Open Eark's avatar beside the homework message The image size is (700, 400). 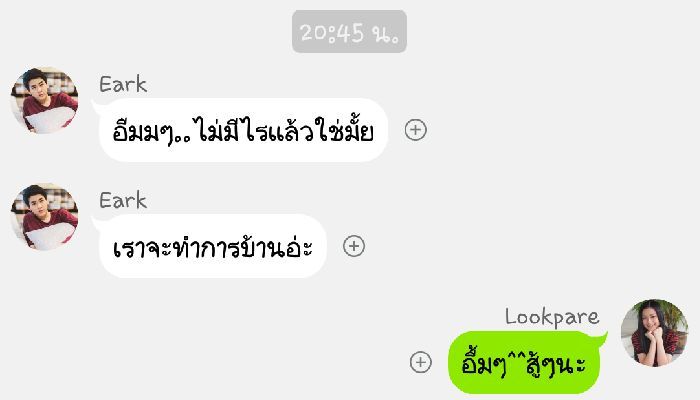point(44,217)
